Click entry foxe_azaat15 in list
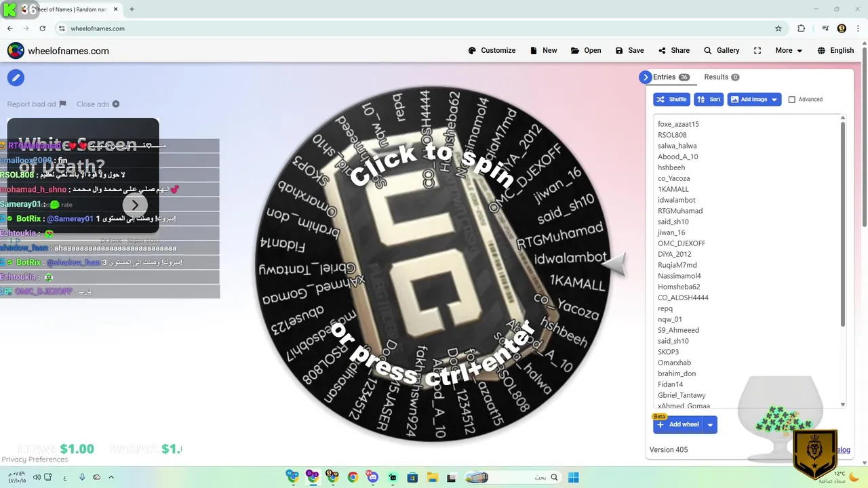 click(x=678, y=124)
